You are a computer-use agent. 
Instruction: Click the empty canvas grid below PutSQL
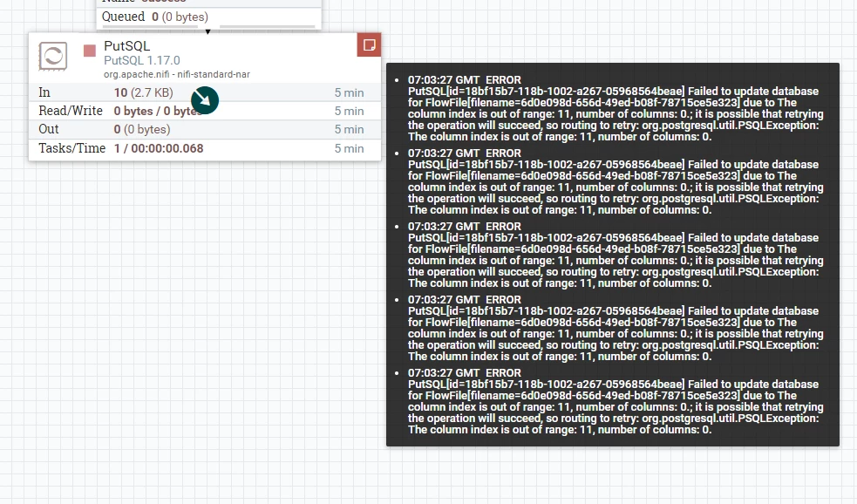click(191, 328)
